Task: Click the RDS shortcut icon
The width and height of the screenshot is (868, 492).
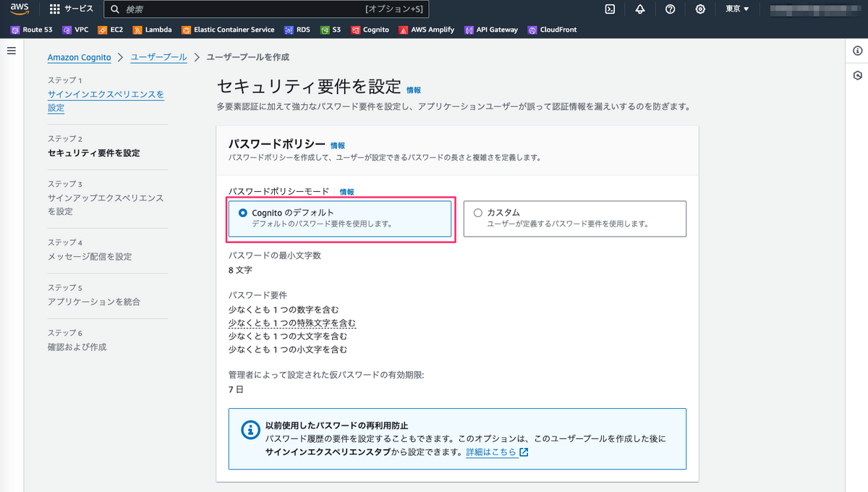Action: coord(289,30)
